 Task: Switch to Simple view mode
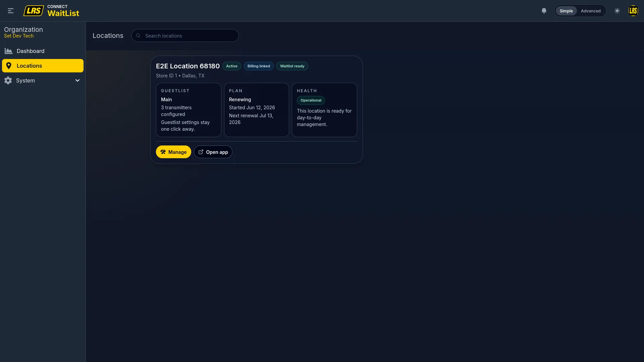566,11
